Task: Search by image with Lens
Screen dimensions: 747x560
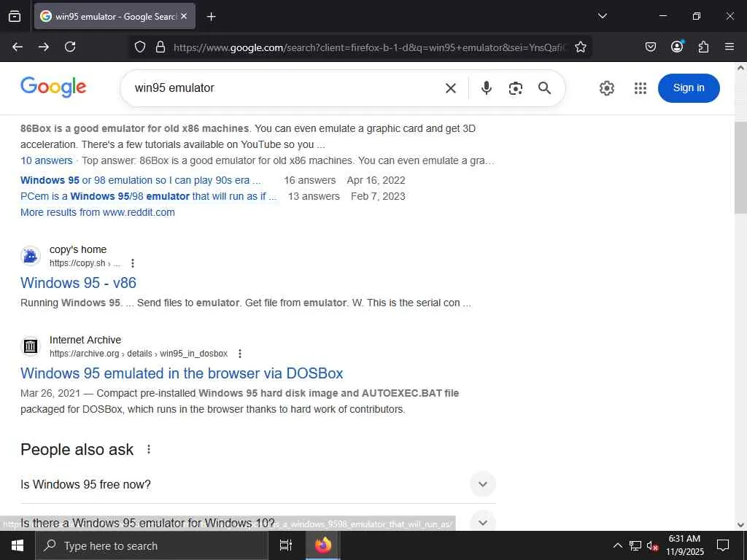Action: click(x=516, y=88)
